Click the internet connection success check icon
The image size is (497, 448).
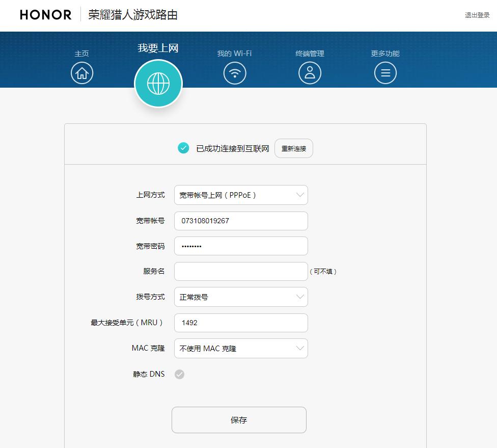pos(183,148)
